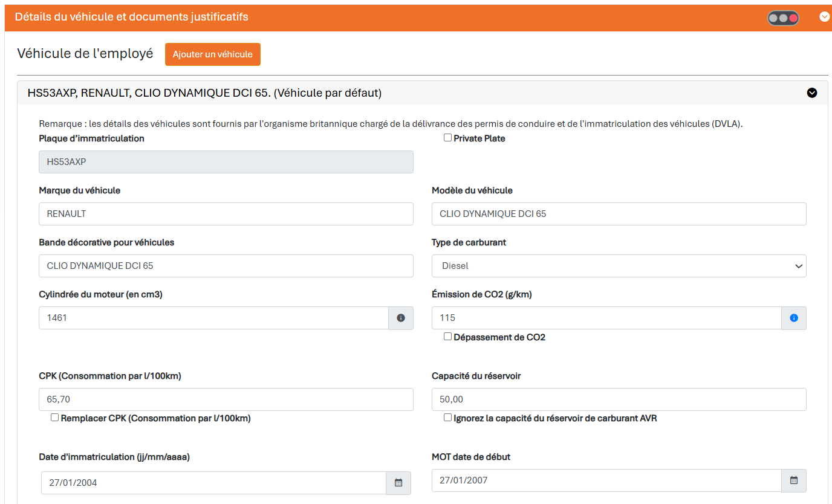The height and width of the screenshot is (504, 832).
Task: Click the Ajouter un véhicule button
Action: [x=213, y=54]
